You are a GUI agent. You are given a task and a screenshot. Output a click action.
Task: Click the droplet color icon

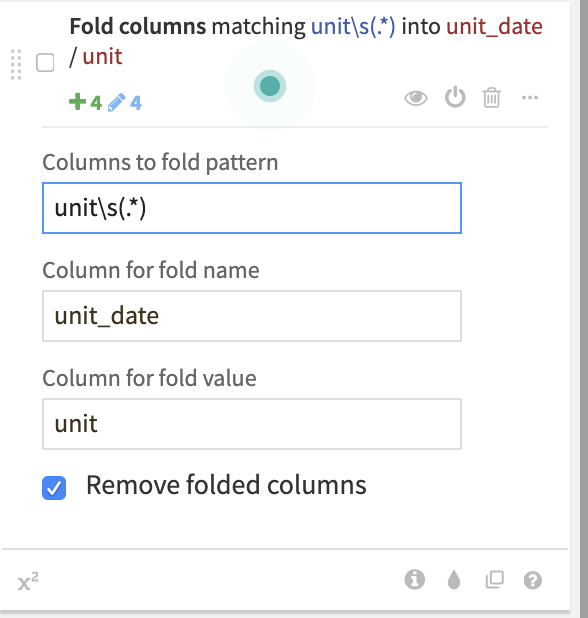(454, 580)
